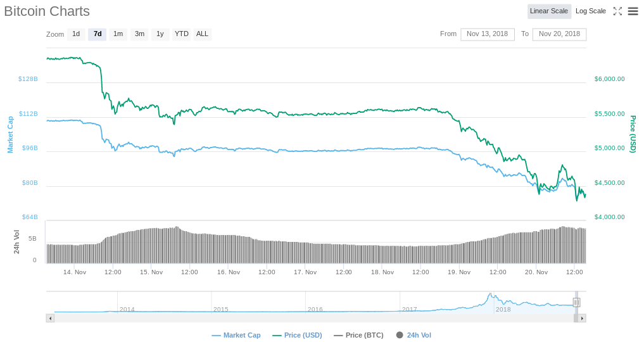Set zoom range to 1y
This screenshot has height=342, width=644.
point(160,34)
